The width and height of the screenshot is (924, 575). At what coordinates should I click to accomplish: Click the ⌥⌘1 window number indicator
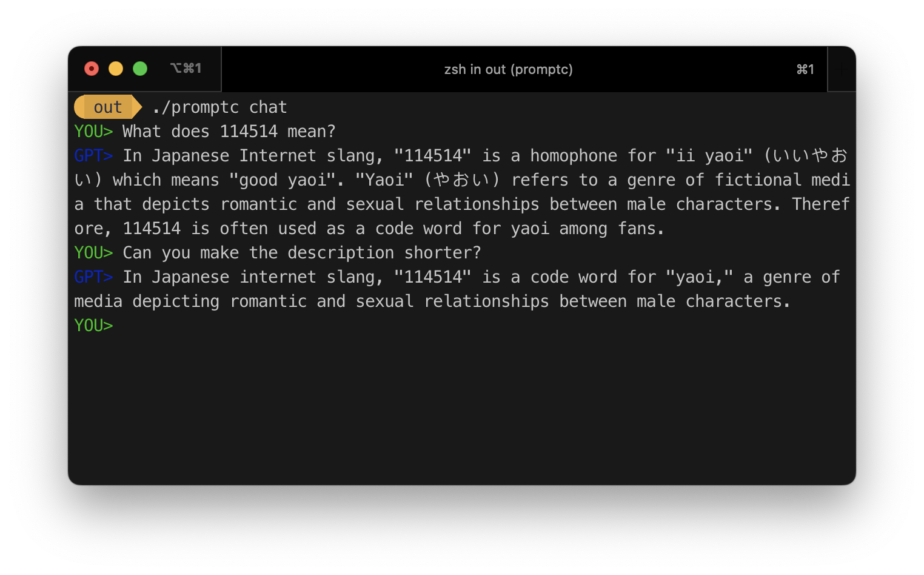[x=186, y=69]
